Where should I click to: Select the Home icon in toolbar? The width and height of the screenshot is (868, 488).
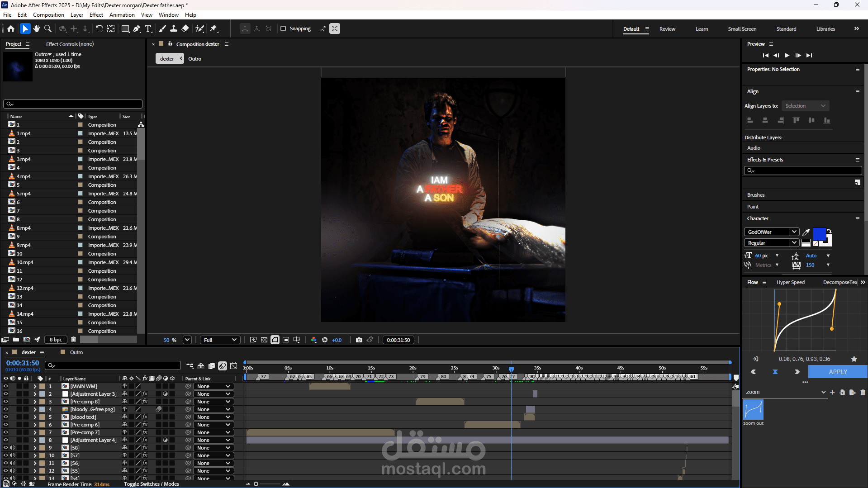point(11,28)
